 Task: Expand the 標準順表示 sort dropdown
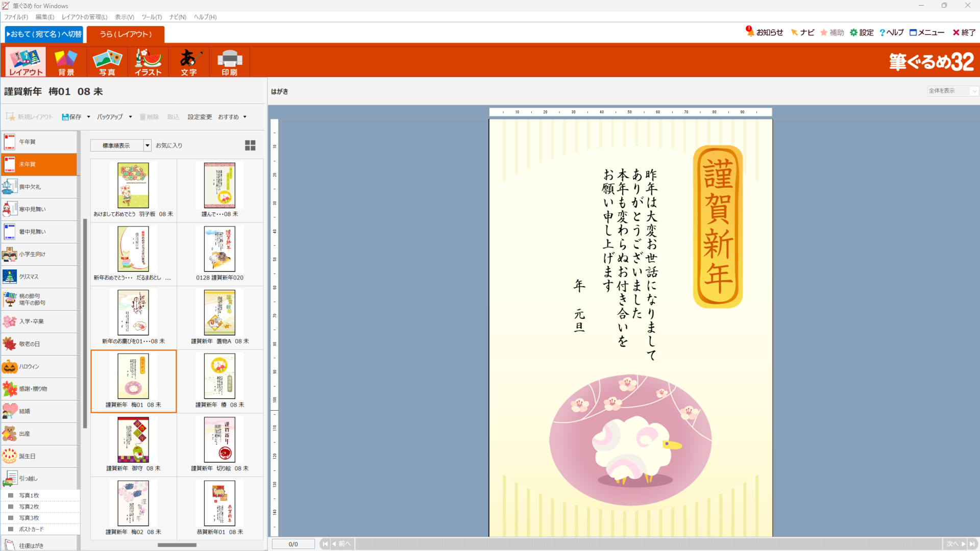(148, 145)
